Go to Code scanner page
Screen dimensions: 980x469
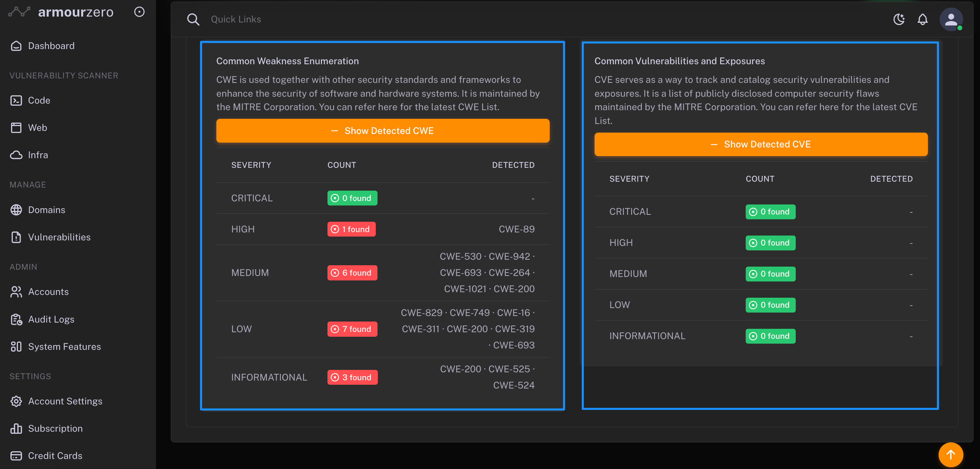pyautogui.click(x=39, y=100)
